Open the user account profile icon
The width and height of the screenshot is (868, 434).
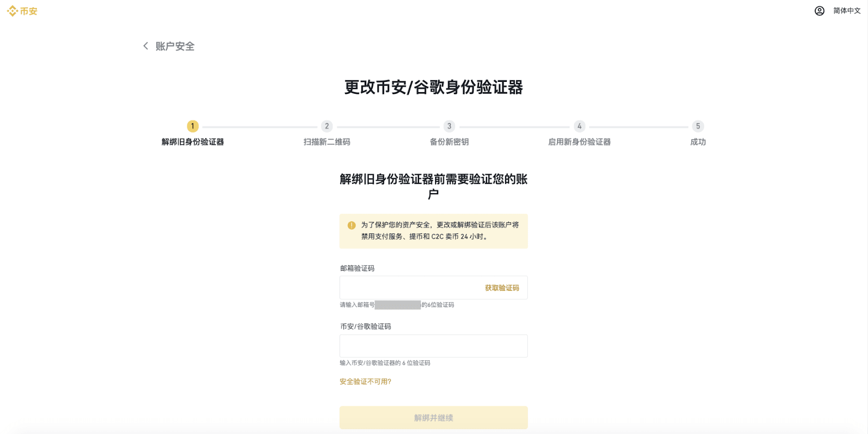point(819,11)
